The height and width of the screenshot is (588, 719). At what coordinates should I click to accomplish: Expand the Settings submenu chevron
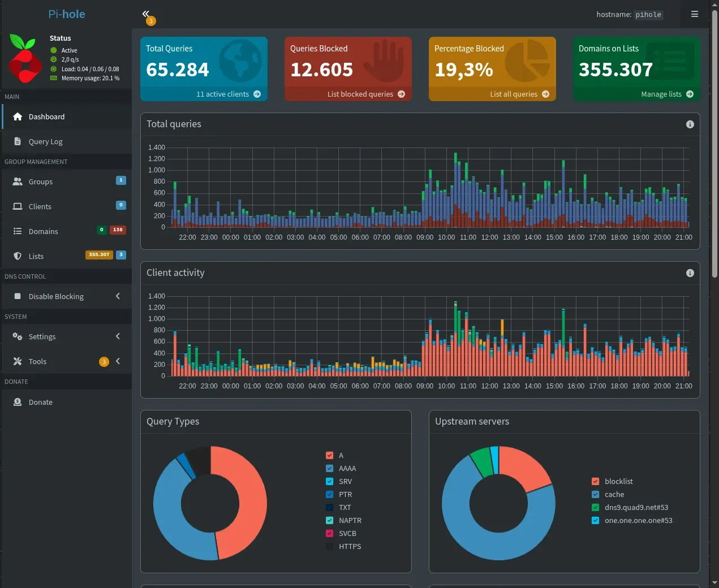point(118,336)
